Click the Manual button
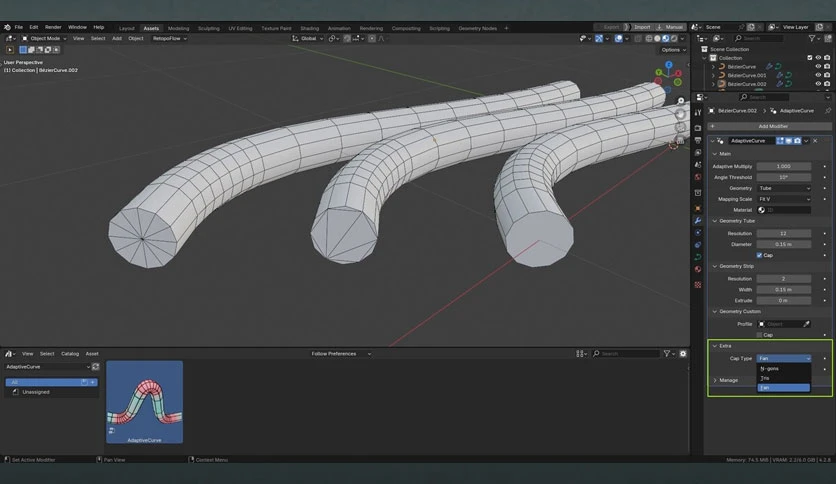836x484 pixels. pyautogui.click(x=670, y=27)
